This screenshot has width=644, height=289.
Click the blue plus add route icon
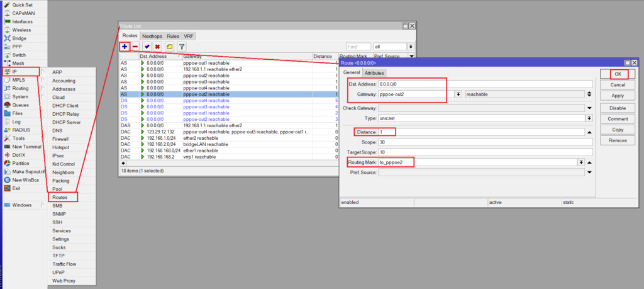point(125,47)
